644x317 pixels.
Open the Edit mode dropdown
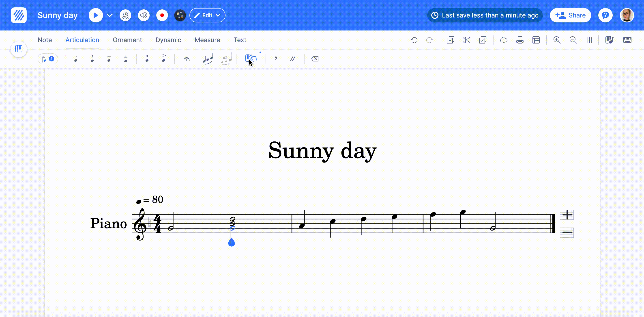pos(207,15)
